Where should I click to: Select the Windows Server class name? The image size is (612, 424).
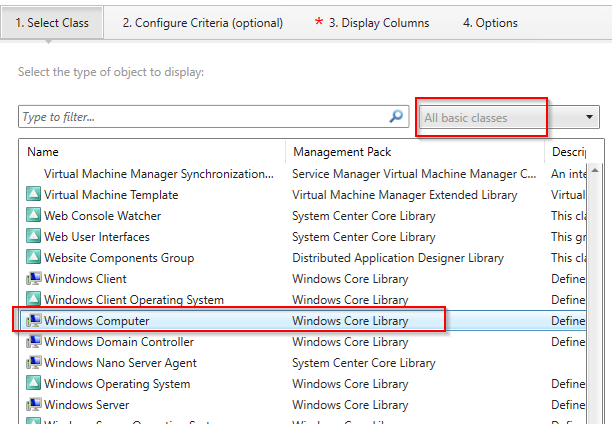click(86, 405)
